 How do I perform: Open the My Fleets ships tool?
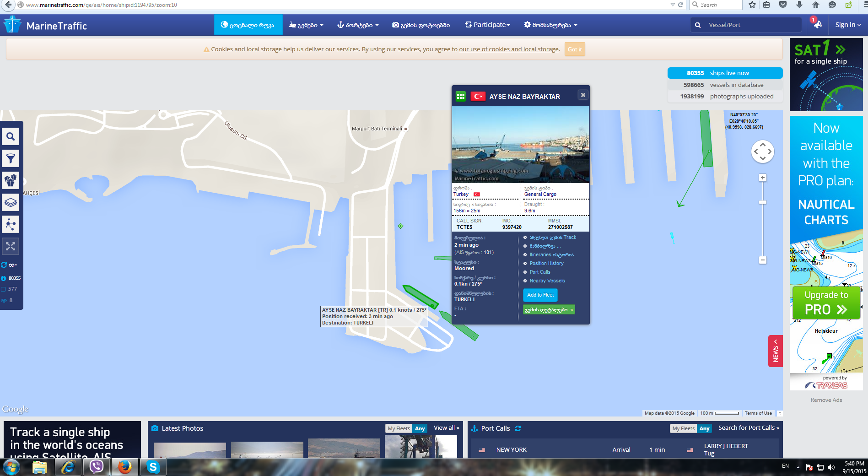[11, 180]
